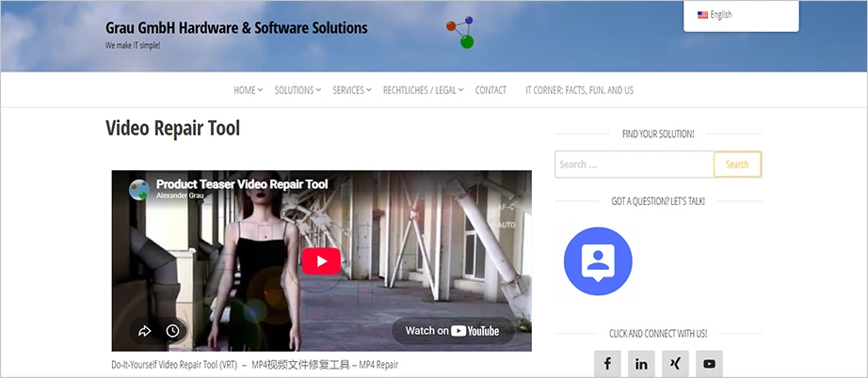Click the blue contact chat icon

point(598,261)
